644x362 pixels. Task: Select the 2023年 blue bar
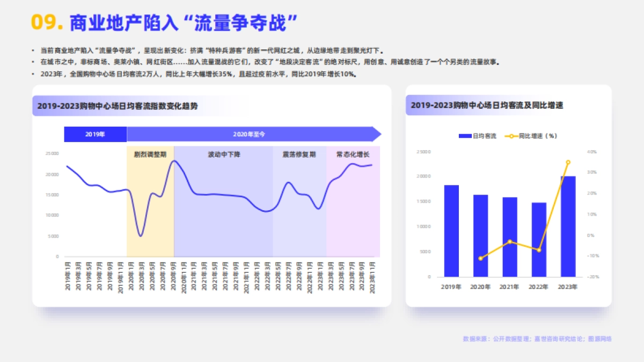[568, 225]
